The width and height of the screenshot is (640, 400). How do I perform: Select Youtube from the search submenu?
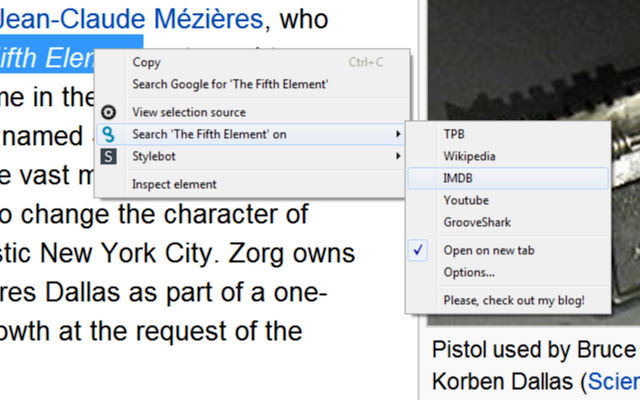click(x=466, y=200)
